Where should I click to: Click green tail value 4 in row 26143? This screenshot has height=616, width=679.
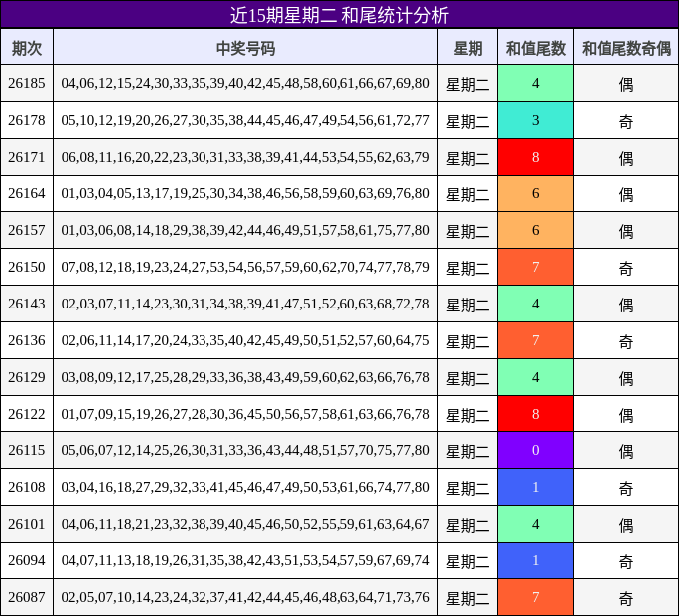point(536,304)
